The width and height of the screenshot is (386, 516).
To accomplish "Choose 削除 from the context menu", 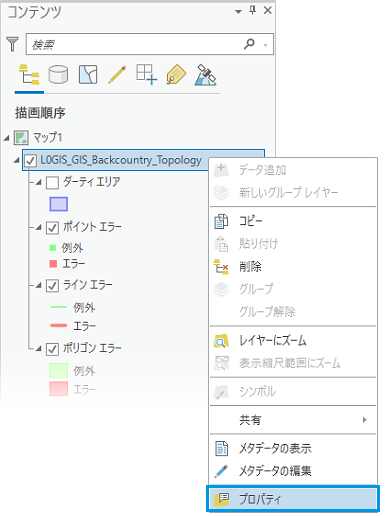I will pos(293,266).
